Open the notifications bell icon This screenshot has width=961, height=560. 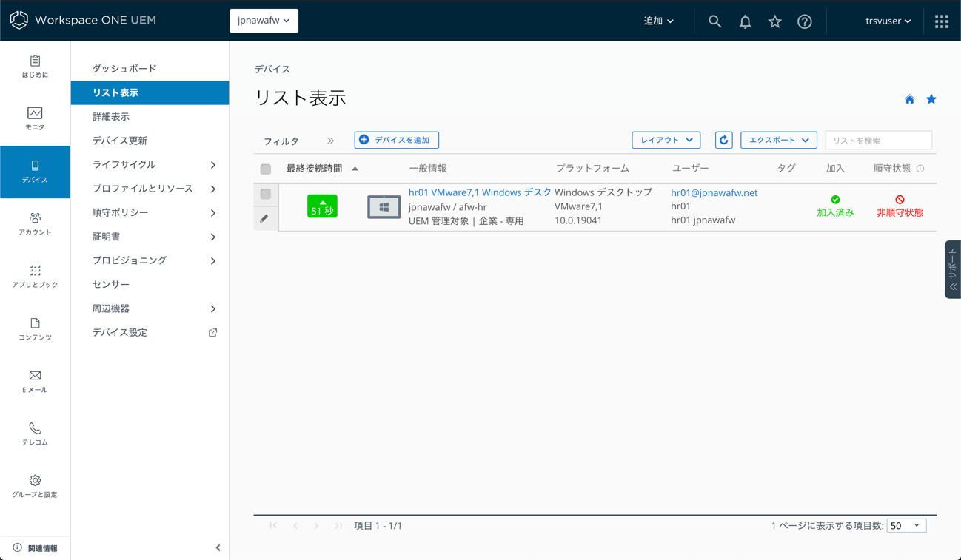pos(745,21)
